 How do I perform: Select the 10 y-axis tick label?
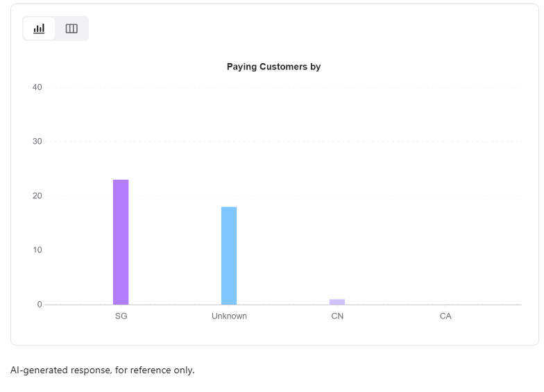point(37,250)
